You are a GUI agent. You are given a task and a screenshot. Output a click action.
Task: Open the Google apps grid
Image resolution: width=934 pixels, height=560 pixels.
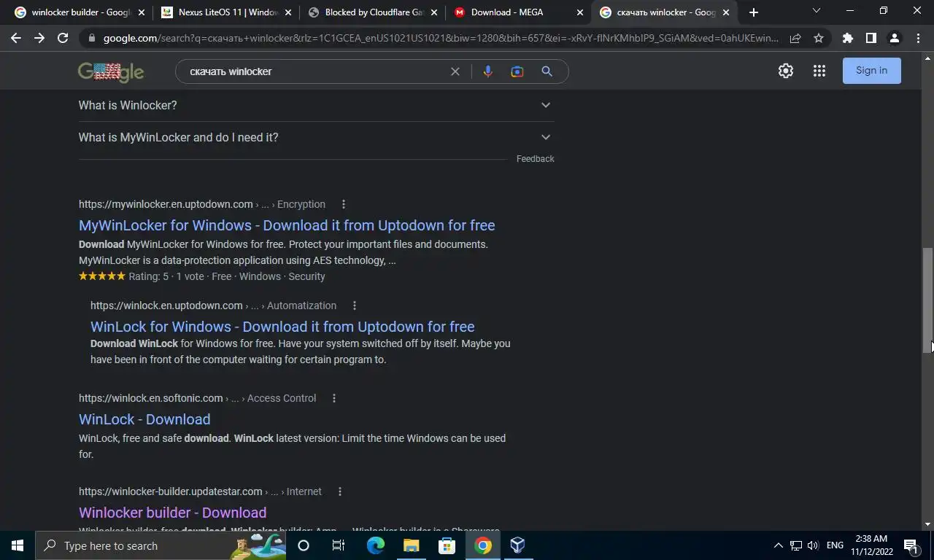(x=819, y=71)
